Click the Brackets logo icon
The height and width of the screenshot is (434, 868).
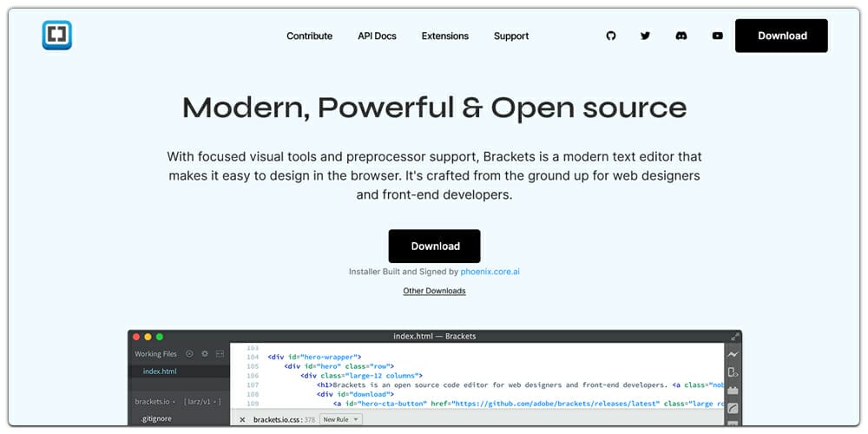click(x=57, y=36)
